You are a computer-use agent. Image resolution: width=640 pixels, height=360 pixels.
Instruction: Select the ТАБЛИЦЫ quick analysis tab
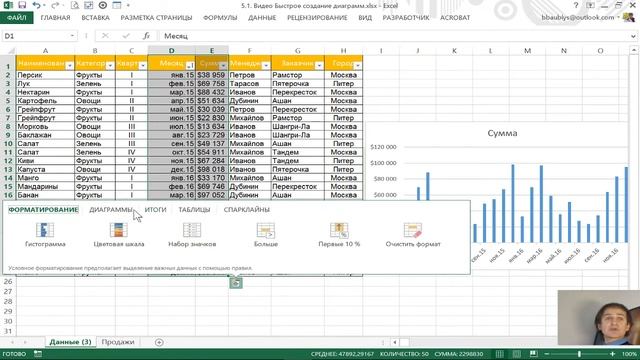(194, 210)
